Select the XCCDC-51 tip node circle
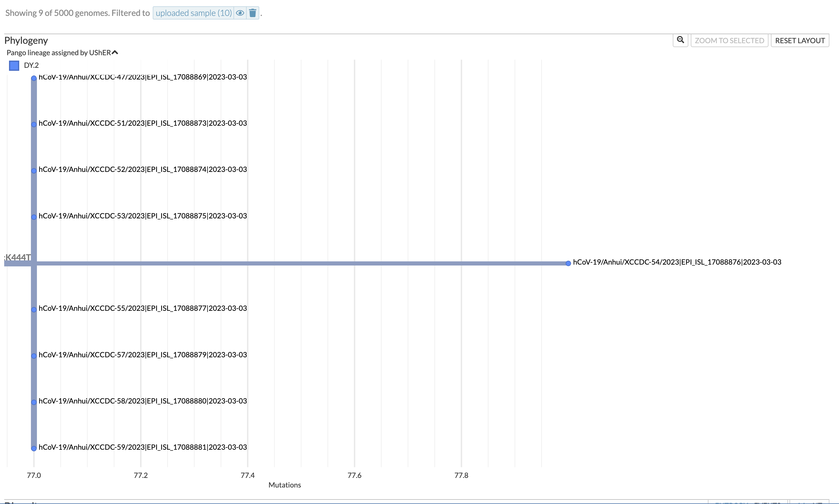 (x=34, y=124)
